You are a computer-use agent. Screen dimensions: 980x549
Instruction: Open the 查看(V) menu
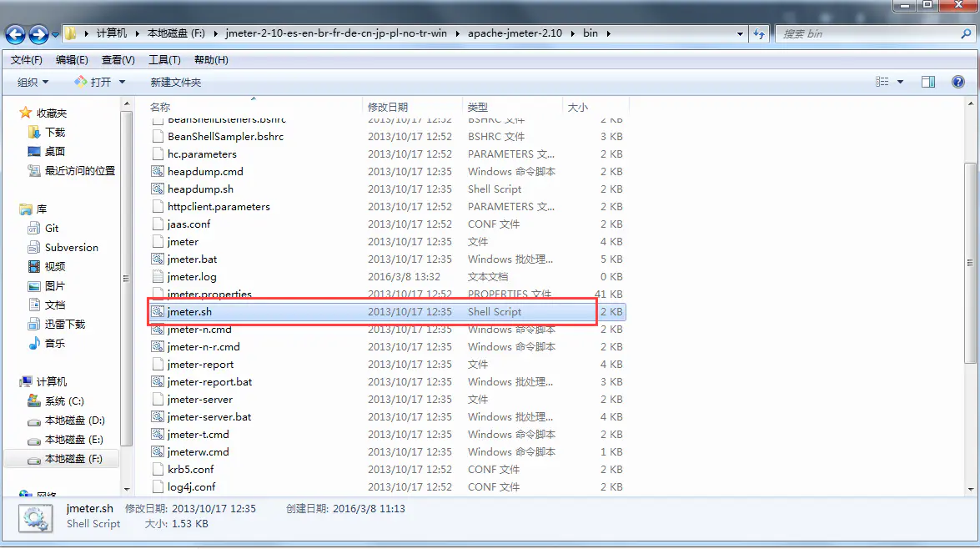point(118,60)
